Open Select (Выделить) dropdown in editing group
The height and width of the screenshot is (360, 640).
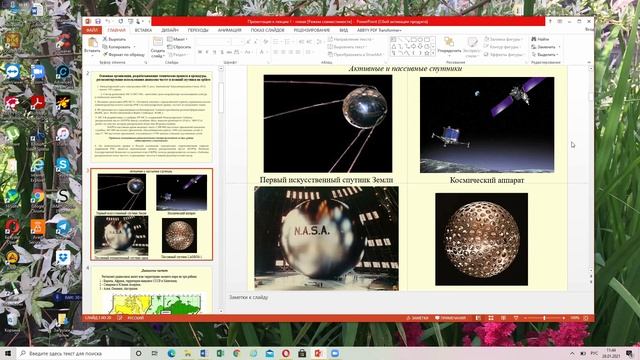tap(546, 55)
